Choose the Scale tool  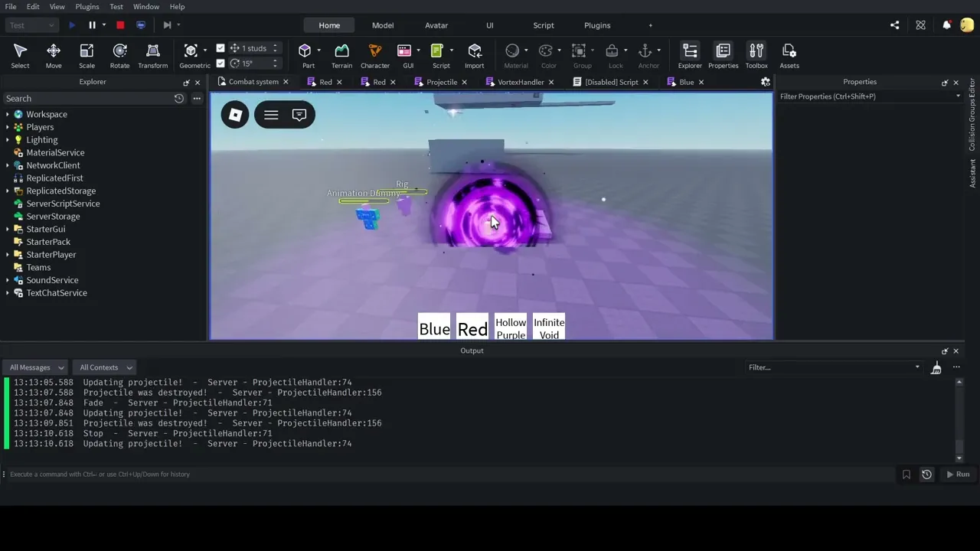pos(87,55)
